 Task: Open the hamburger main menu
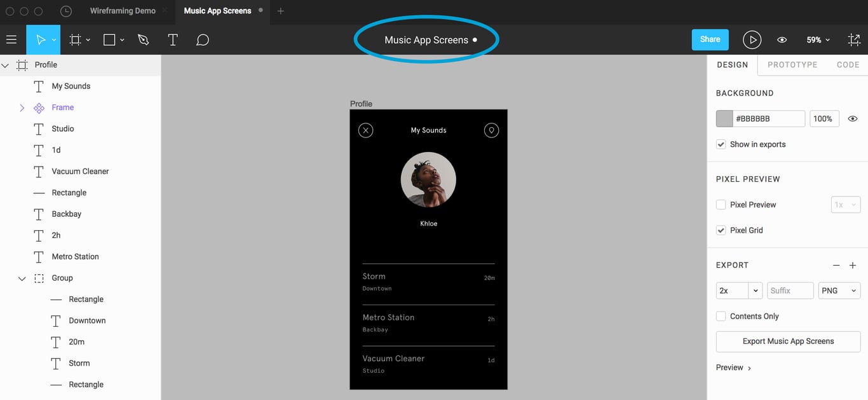(x=11, y=40)
